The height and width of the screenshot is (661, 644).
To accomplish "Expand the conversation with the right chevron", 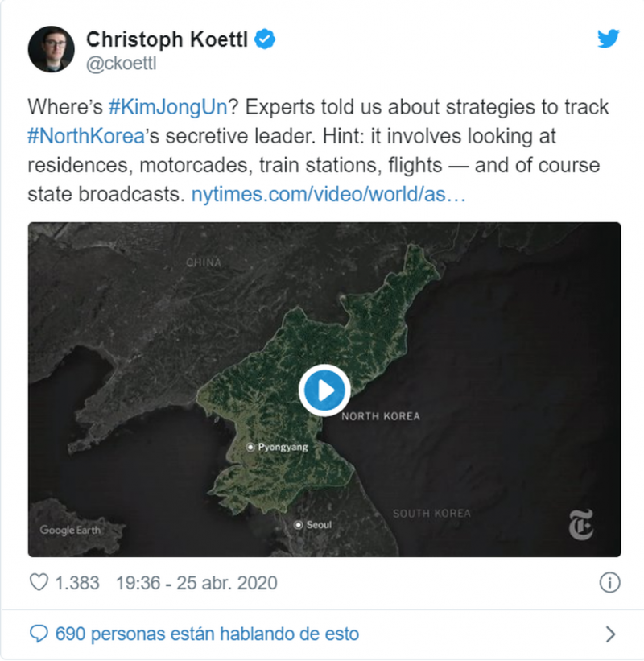I will [x=610, y=634].
